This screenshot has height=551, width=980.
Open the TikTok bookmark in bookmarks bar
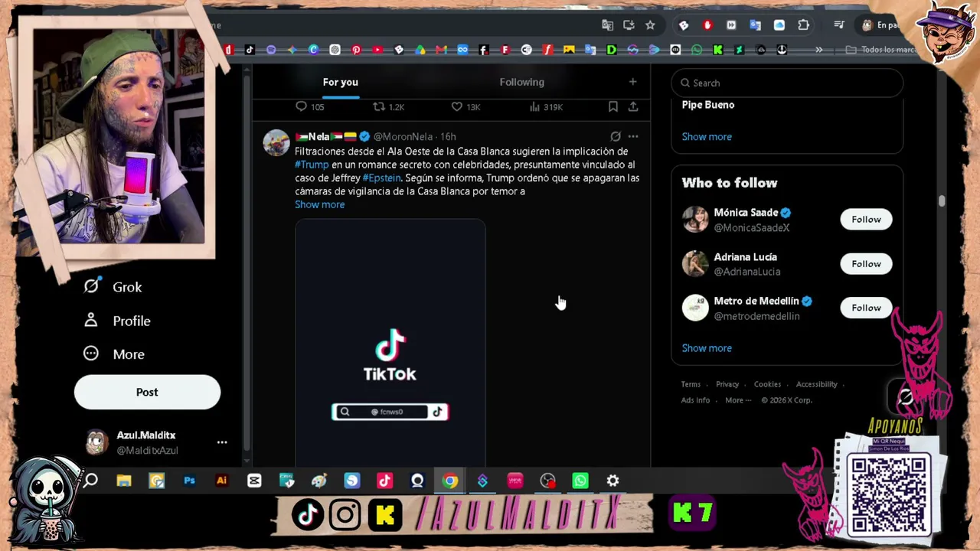[250, 50]
